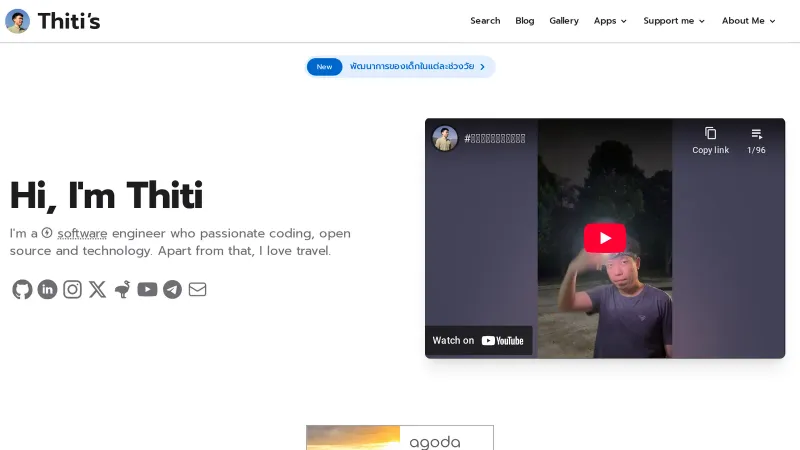Click the LinkedIn social icon

[x=47, y=290]
